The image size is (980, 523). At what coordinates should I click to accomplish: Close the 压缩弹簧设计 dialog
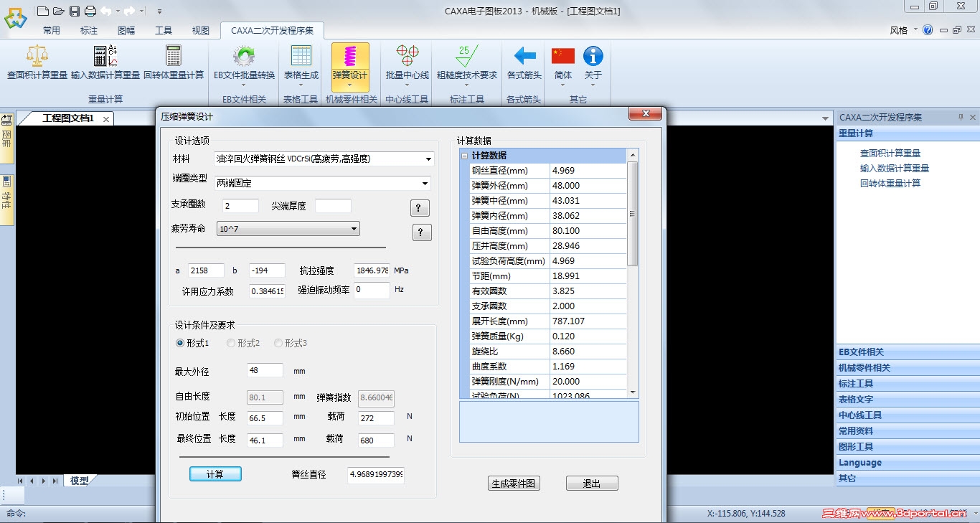tap(644, 114)
